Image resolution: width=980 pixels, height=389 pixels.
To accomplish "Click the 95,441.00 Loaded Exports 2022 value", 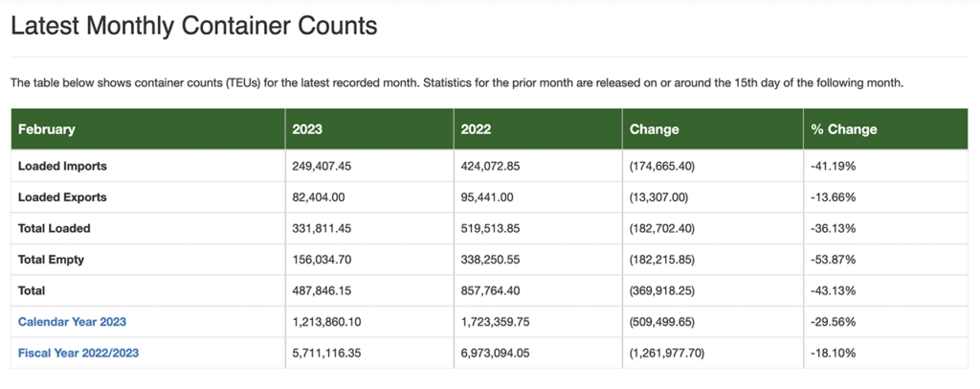I will (x=486, y=197).
